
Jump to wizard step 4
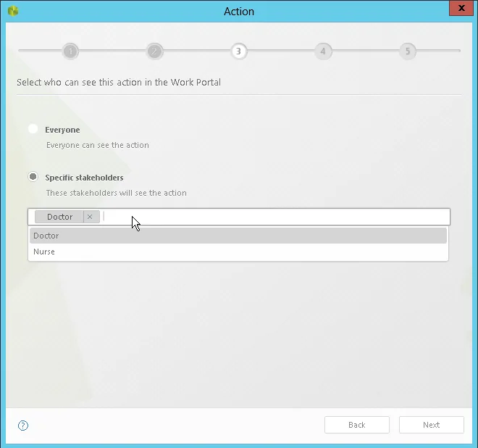coord(323,51)
